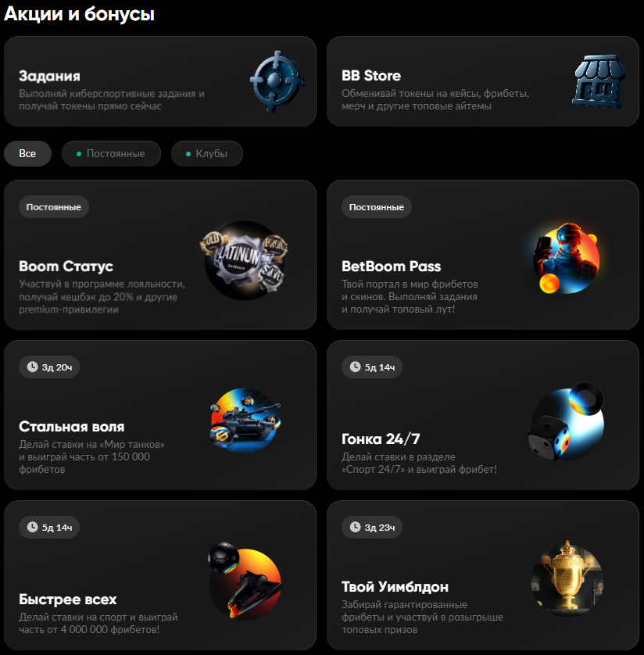Click the BB Store shop building icon

[x=599, y=81]
